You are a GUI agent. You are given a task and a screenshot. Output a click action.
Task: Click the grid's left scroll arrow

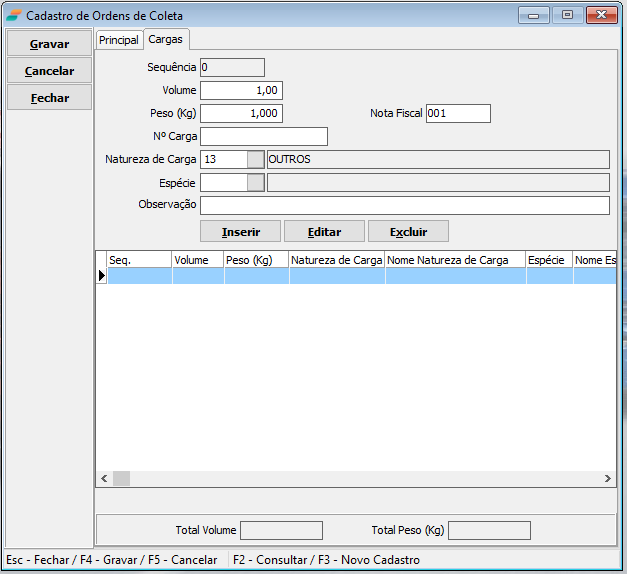coord(104,479)
